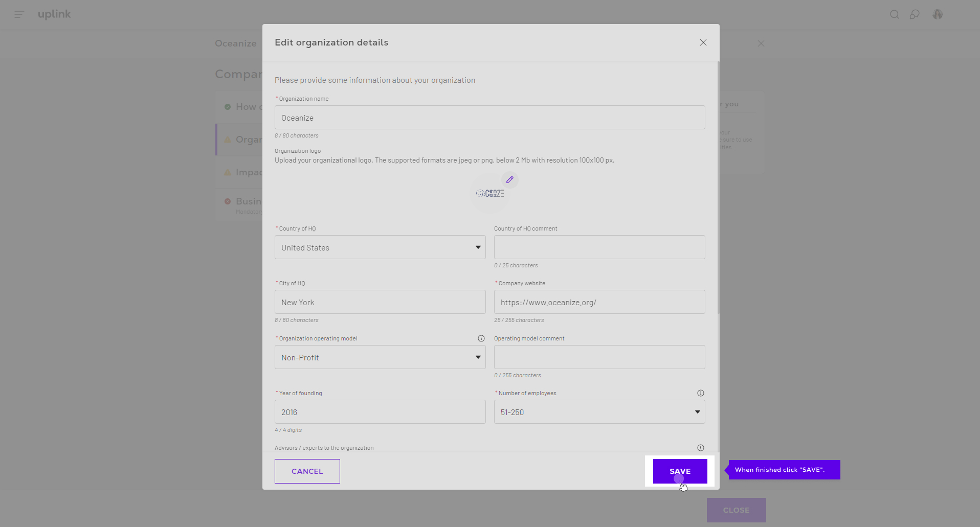Click info icon beside Organization operating model
The width and height of the screenshot is (980, 527).
(481, 338)
